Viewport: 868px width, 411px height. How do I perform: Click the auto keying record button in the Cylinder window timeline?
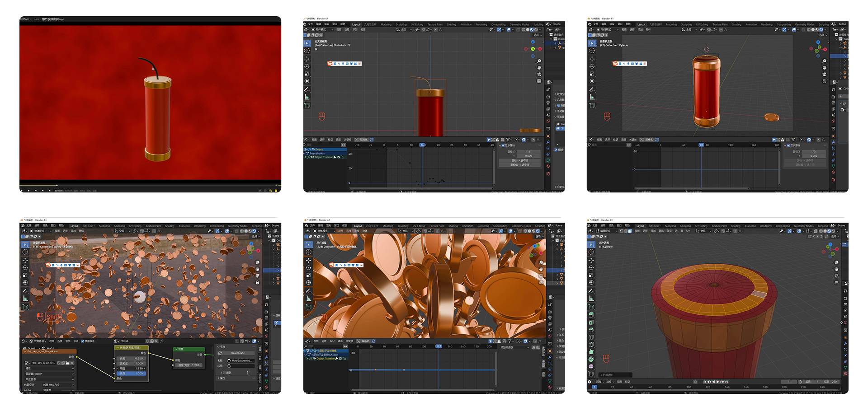coord(696,382)
